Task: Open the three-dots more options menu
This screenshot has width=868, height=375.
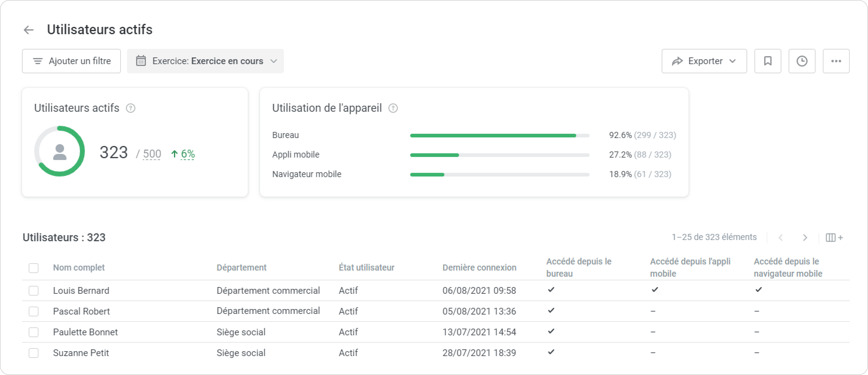Action: [836, 61]
